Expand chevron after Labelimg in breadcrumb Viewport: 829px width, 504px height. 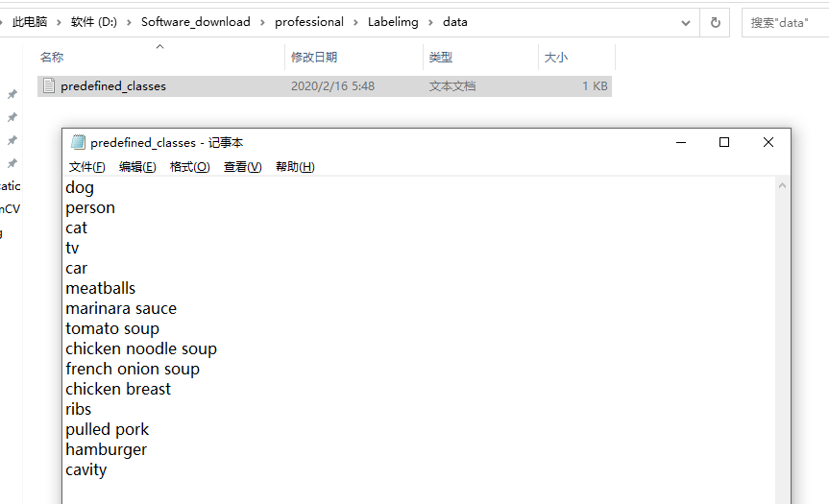click(430, 23)
